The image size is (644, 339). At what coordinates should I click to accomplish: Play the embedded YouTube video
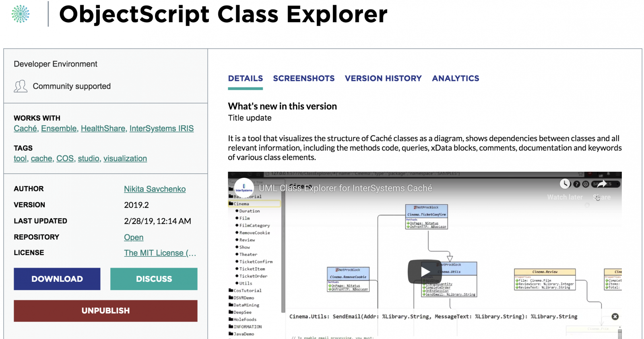(x=425, y=272)
